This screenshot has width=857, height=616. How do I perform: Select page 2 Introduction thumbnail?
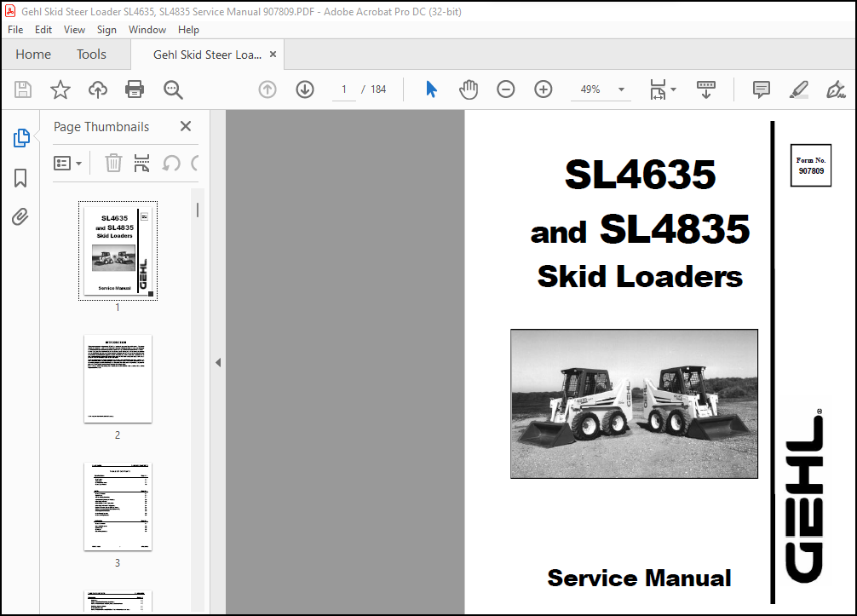118,379
